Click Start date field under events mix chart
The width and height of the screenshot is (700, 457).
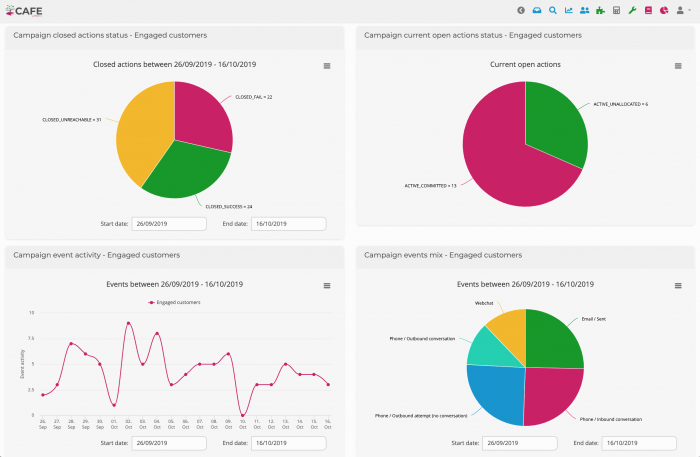point(520,443)
